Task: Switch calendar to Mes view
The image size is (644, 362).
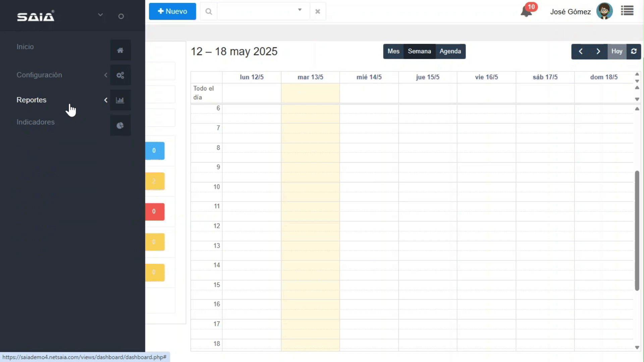Action: [393, 51]
